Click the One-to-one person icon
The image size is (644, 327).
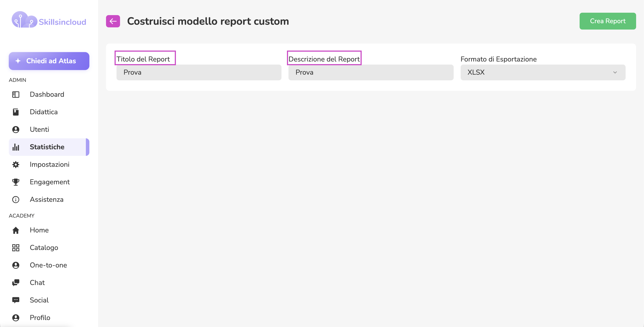pyautogui.click(x=16, y=265)
